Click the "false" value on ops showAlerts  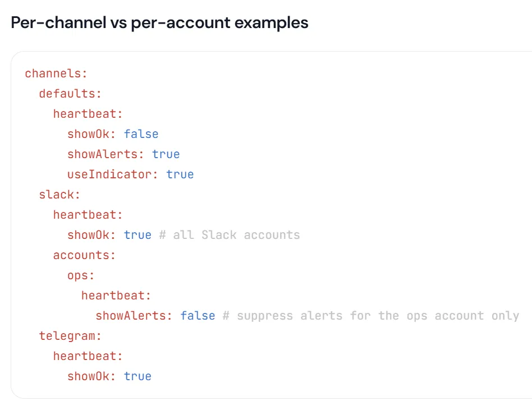pos(198,316)
